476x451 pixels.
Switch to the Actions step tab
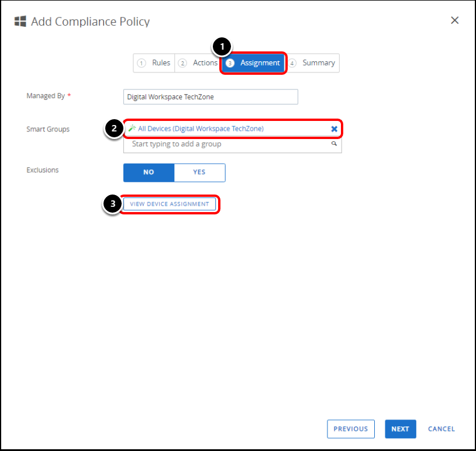199,63
